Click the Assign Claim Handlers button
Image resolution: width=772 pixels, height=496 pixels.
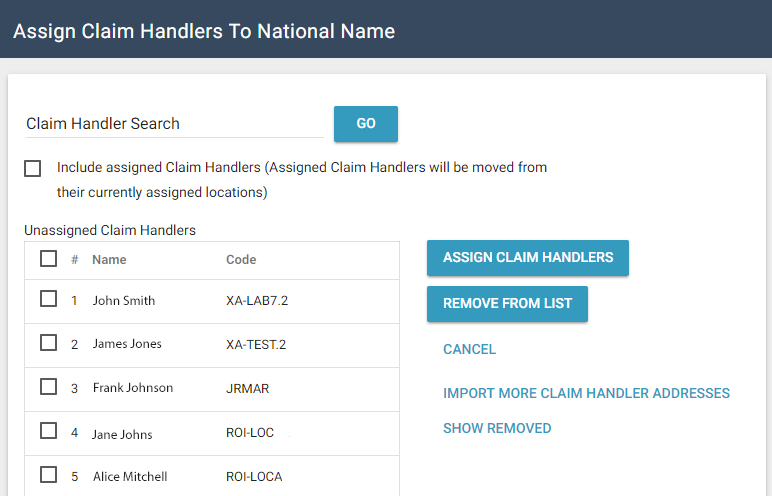(528, 258)
